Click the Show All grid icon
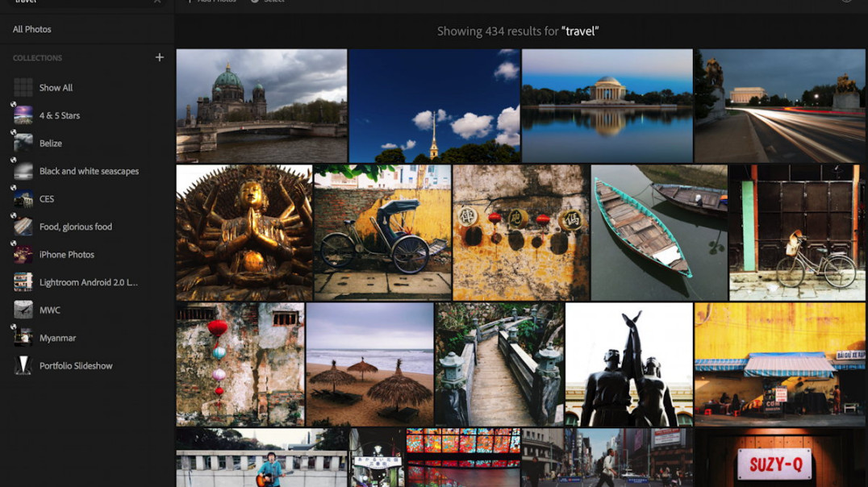The height and width of the screenshot is (487, 868). [23, 87]
